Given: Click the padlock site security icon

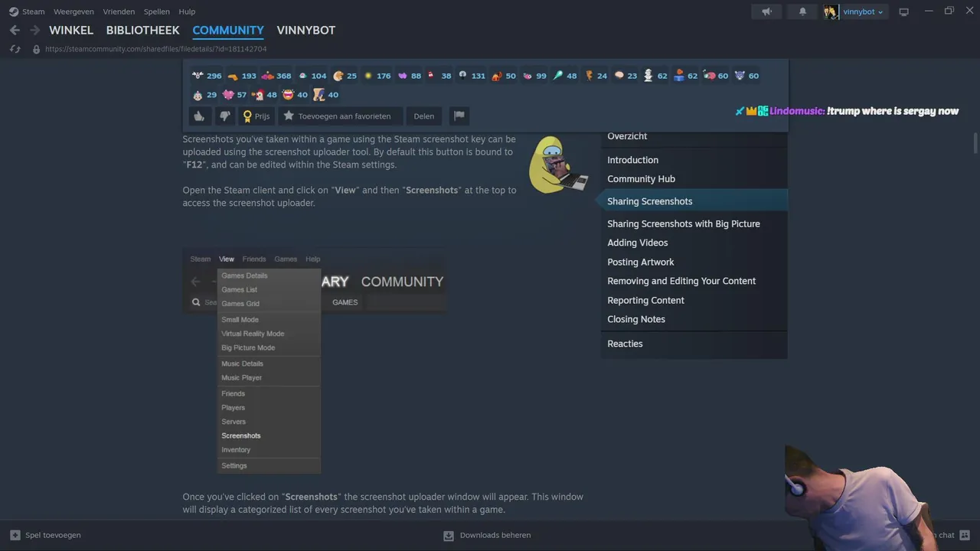Looking at the screenshot, I should tap(36, 49).
